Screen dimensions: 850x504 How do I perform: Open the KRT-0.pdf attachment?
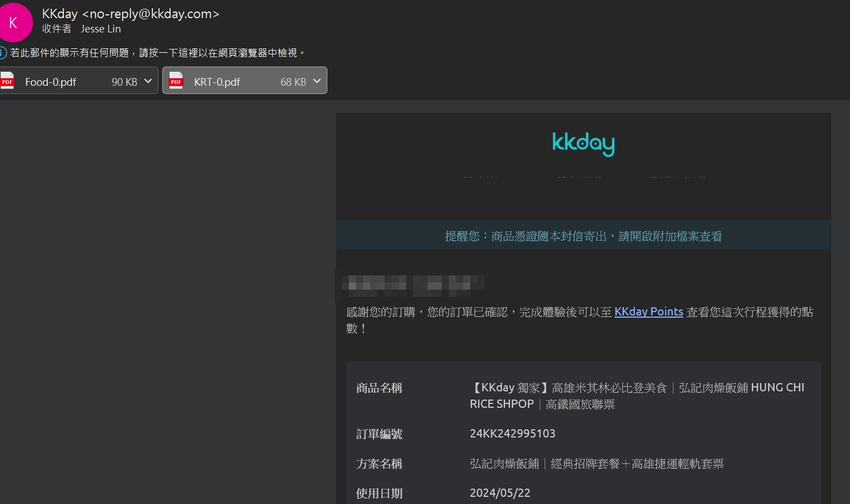click(x=244, y=80)
